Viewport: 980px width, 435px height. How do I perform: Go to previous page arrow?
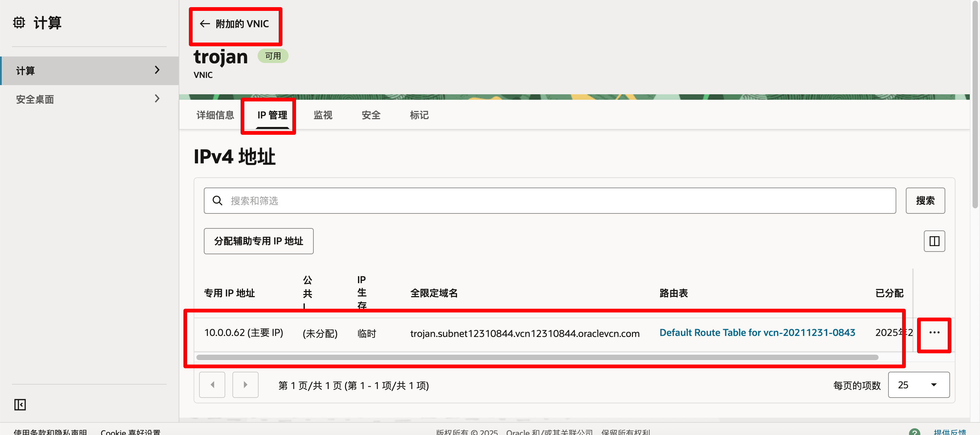coord(212,385)
